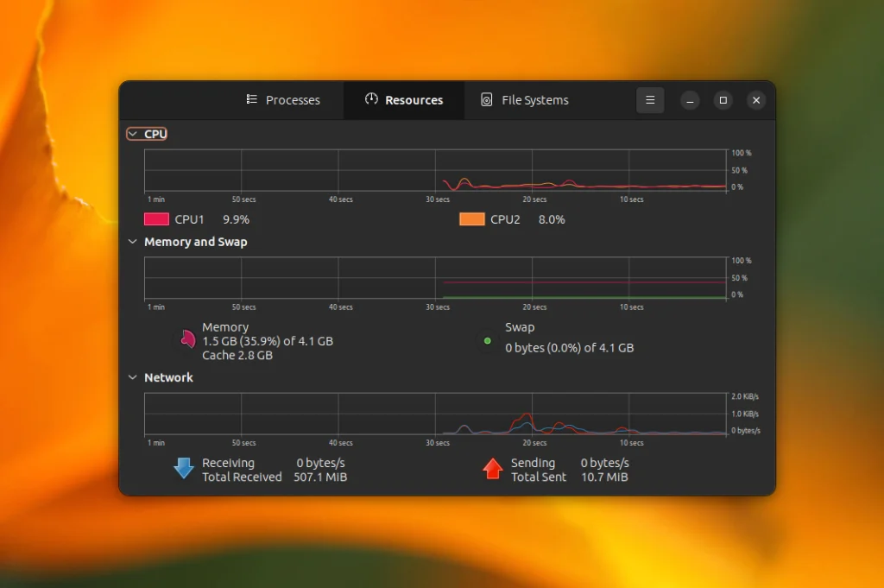Viewport: 884px width, 588px height.
Task: Collapse the CPU section
Action: pos(147,134)
